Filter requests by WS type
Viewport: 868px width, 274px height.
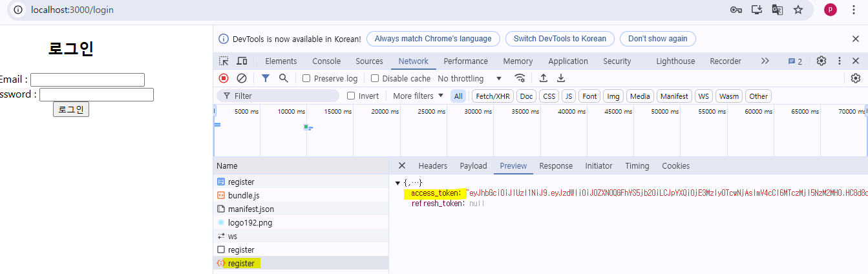(x=704, y=96)
